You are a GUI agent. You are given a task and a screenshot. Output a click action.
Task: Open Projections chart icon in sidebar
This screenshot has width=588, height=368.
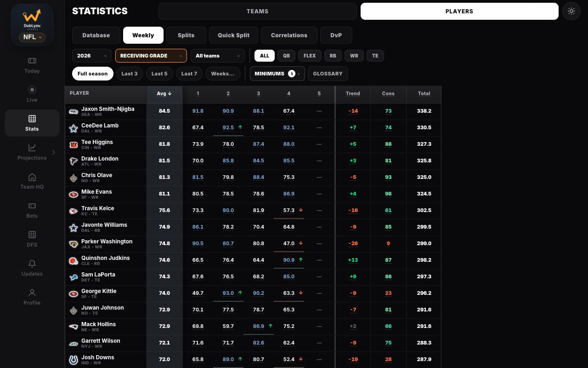[32, 148]
